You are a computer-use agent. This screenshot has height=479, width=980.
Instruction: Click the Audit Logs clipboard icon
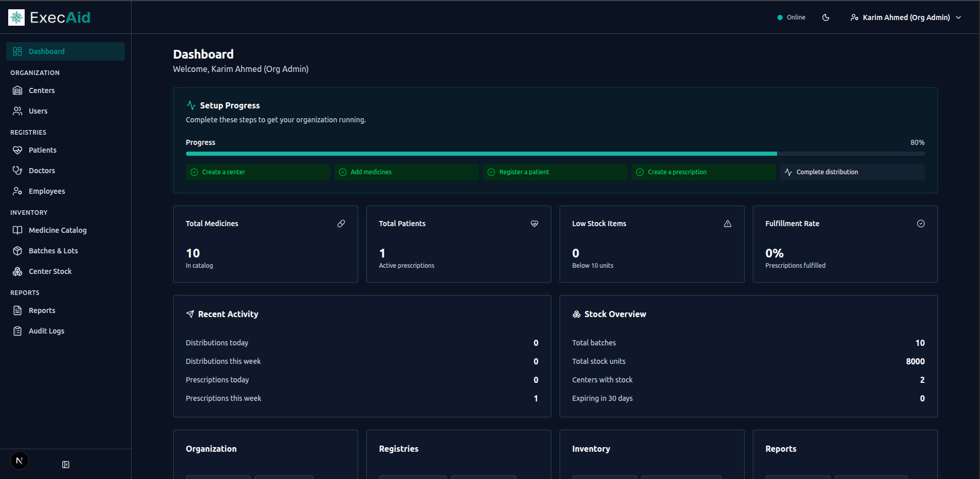coord(17,331)
